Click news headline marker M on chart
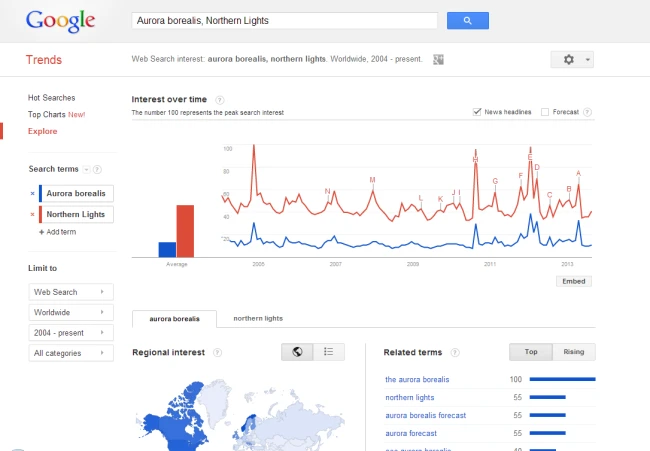The height and width of the screenshot is (451, 650). coord(372,180)
